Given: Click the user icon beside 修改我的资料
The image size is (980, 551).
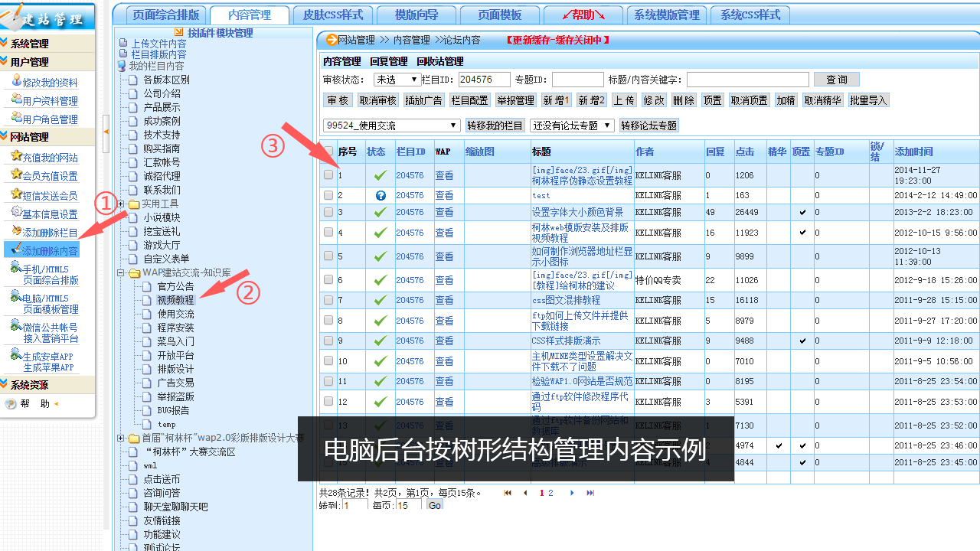Looking at the screenshot, I should (x=16, y=81).
